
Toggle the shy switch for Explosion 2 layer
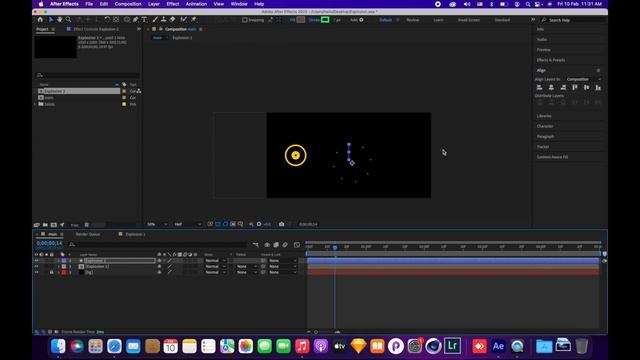click(x=160, y=260)
